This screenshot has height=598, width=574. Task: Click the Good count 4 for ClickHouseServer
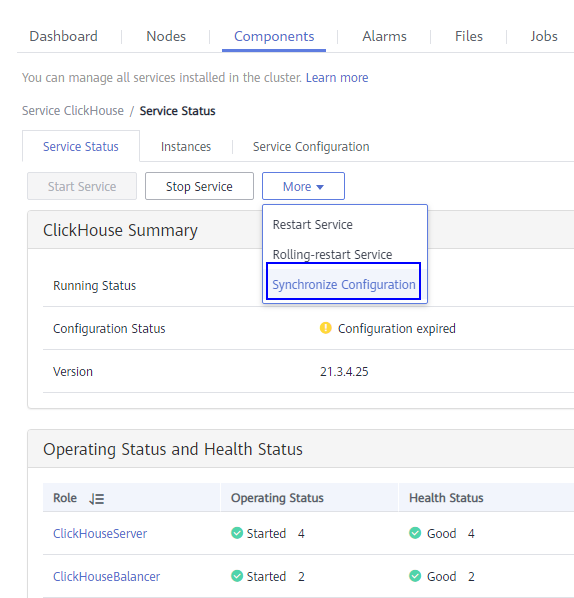click(471, 533)
